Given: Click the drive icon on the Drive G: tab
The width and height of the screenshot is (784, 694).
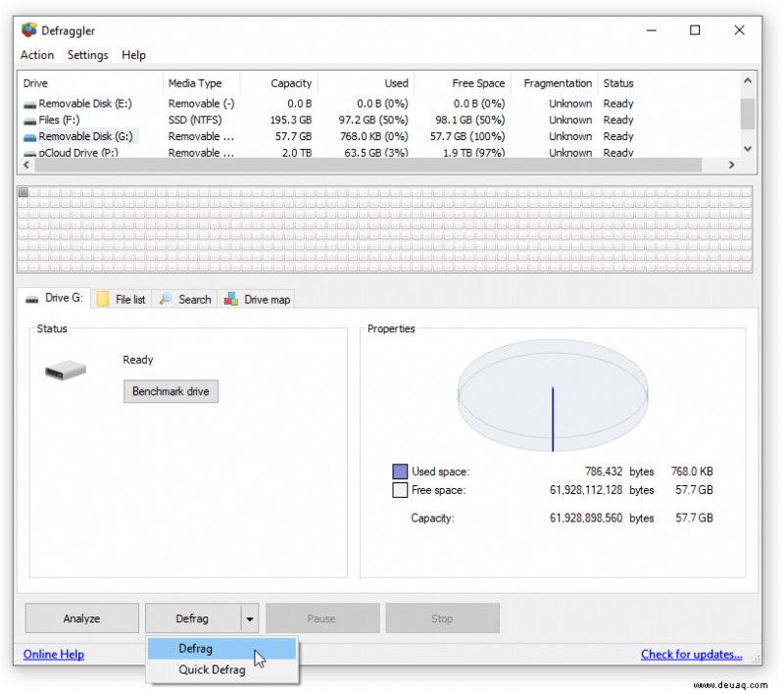Looking at the screenshot, I should [32, 300].
